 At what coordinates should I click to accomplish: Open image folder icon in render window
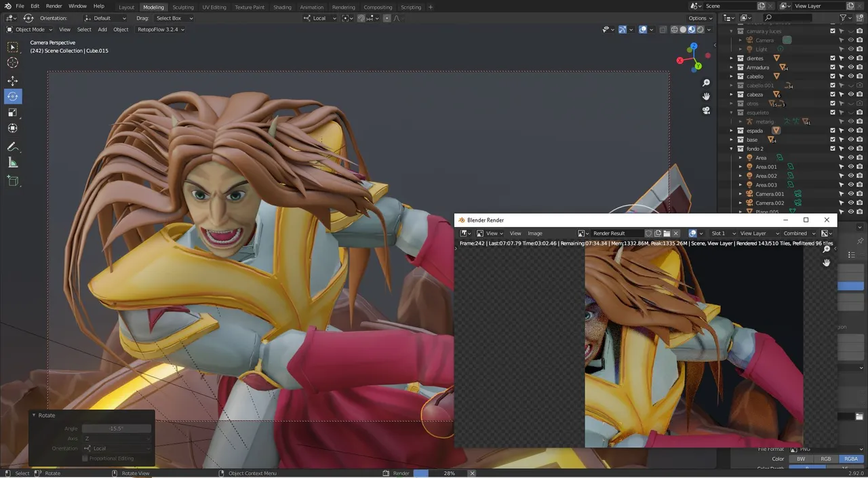(667, 233)
